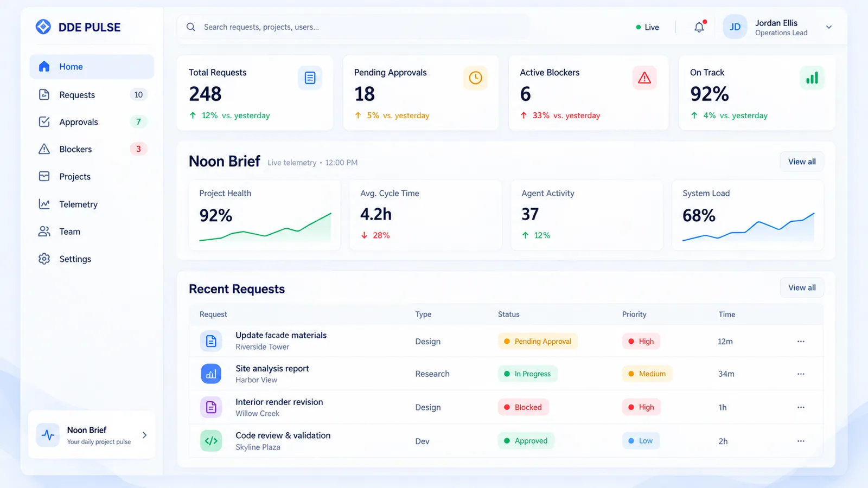Toggle the Live status indicator

pyautogui.click(x=647, y=27)
